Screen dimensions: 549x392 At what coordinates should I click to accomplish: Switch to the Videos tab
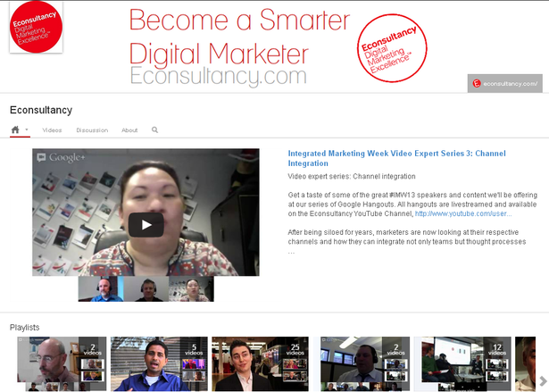pyautogui.click(x=52, y=130)
